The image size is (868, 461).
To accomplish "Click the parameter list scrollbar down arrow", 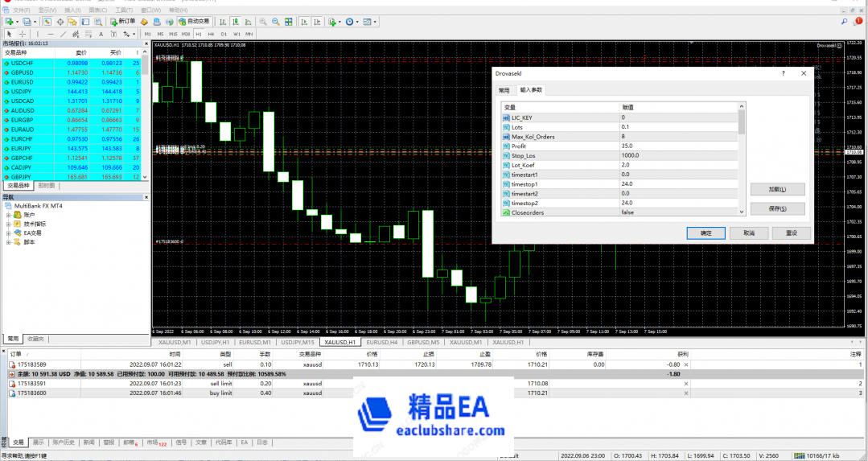I will pos(742,212).
